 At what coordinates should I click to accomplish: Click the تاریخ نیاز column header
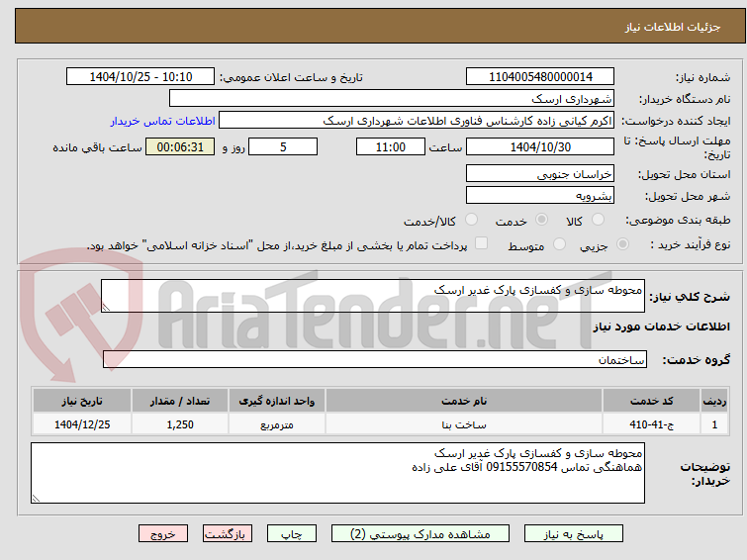pos(82,401)
